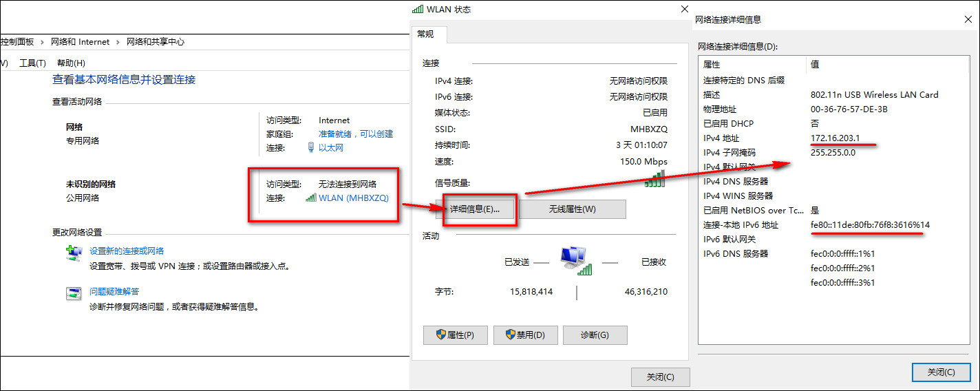Open the 帮助(H) menu
This screenshot has height=391, width=980.
(x=71, y=63)
